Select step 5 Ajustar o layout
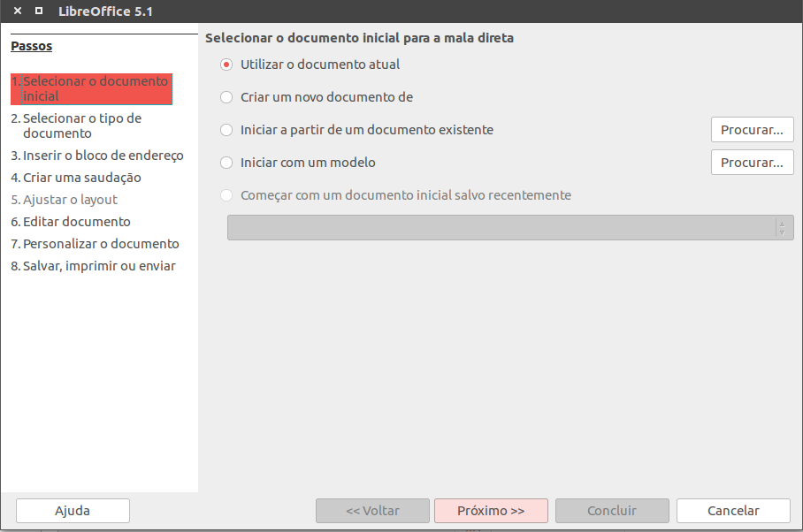This screenshot has width=803, height=532. tap(65, 200)
